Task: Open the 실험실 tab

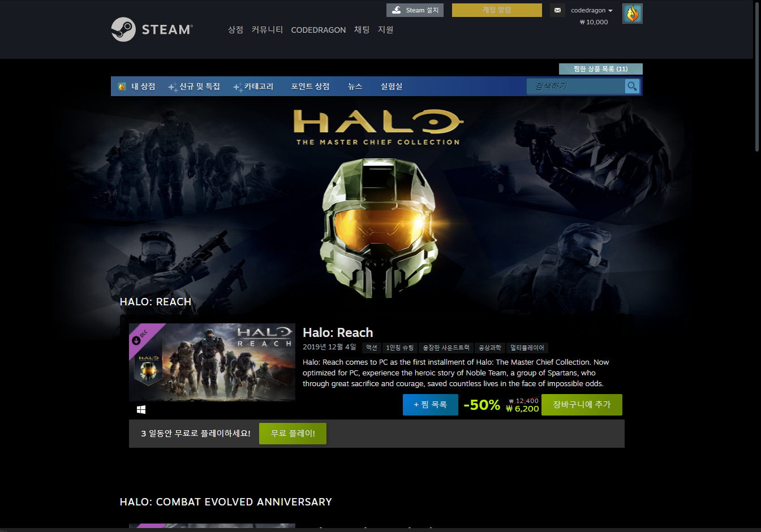Action: (x=392, y=86)
